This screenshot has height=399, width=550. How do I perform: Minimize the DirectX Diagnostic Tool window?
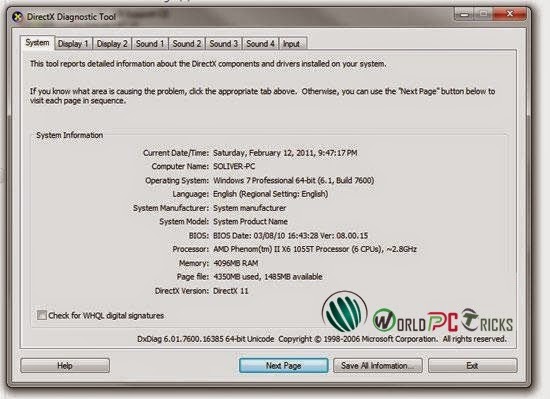(x=465, y=14)
